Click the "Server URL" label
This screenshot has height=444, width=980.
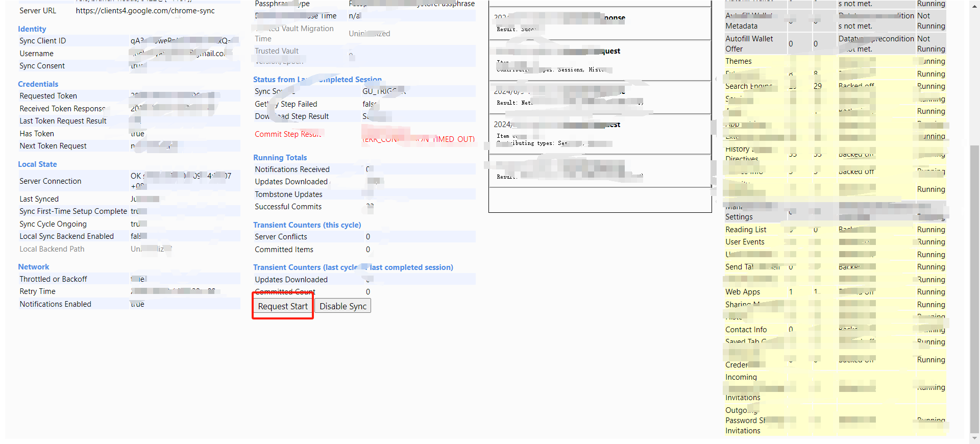[38, 11]
